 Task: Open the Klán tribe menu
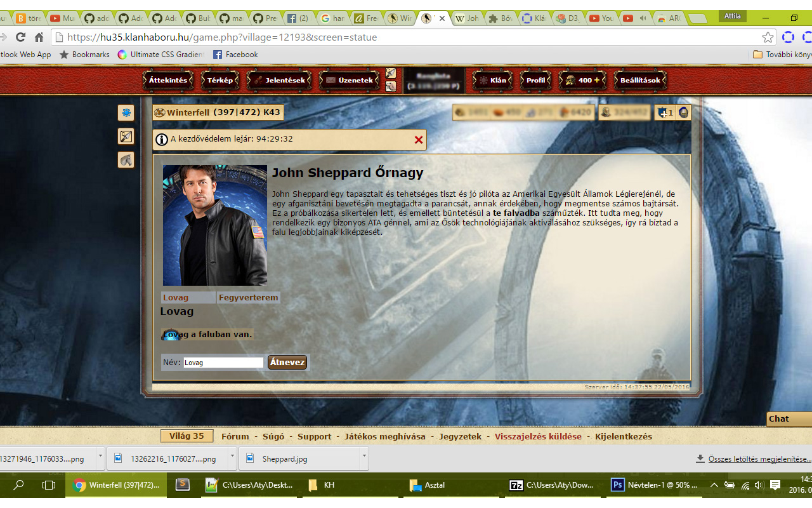click(x=493, y=81)
